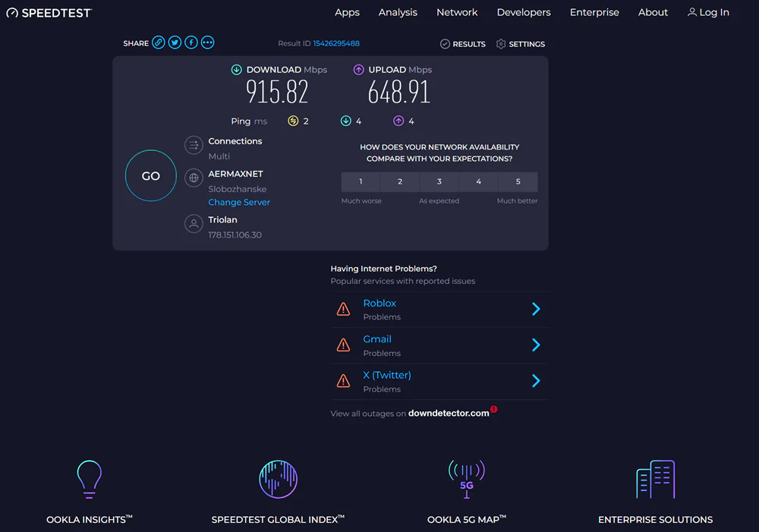Open Speedtest Global Index globe icon

[278, 479]
